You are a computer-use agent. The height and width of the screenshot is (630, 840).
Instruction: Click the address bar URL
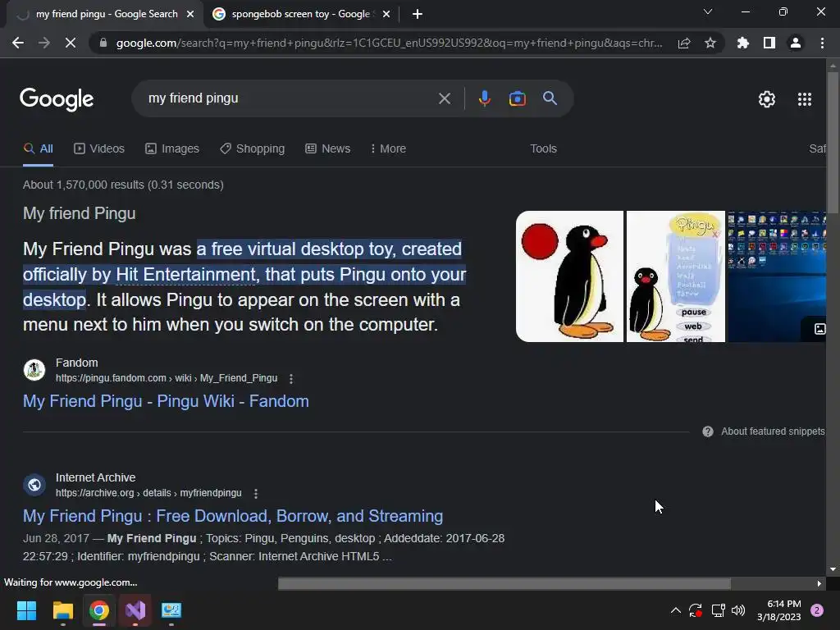click(x=389, y=43)
